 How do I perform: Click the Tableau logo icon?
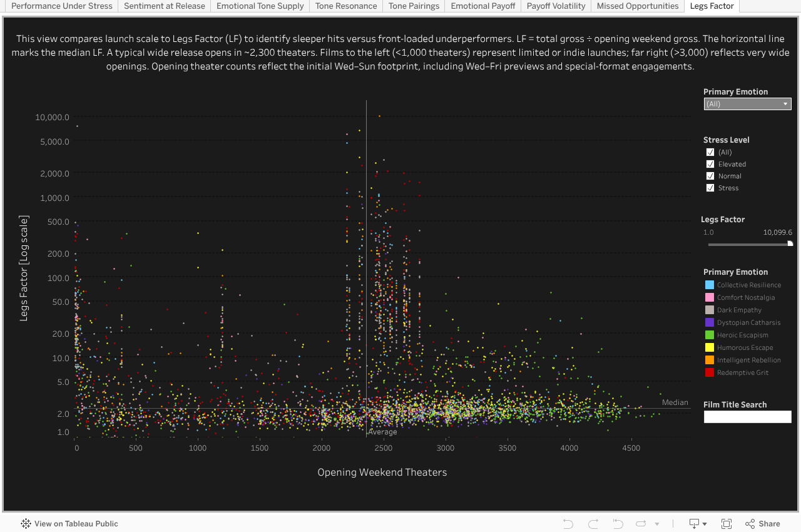tap(26, 524)
